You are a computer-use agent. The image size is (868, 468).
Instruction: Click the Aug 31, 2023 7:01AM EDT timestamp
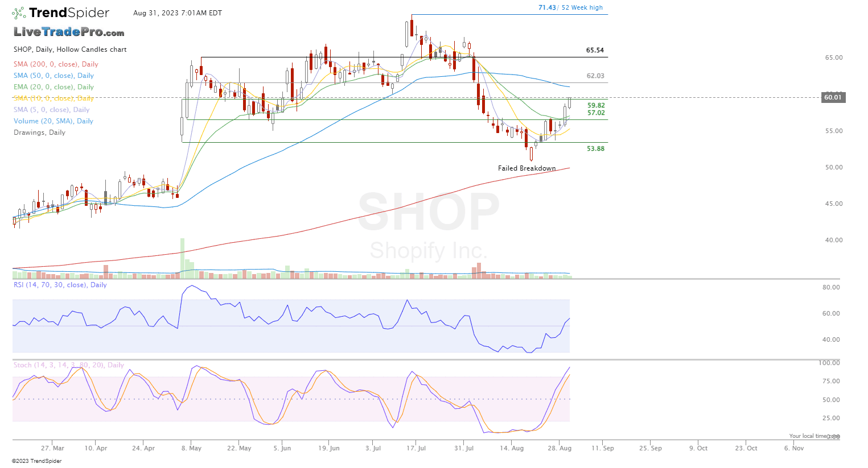[178, 13]
